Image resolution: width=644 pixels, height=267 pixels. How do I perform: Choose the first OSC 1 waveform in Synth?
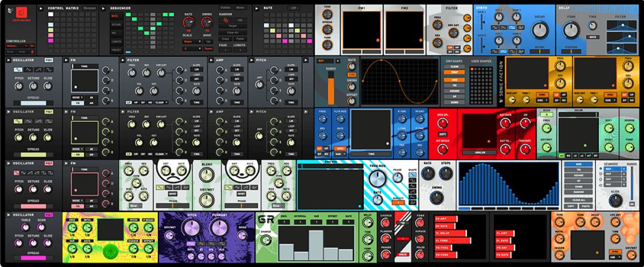tap(495, 27)
